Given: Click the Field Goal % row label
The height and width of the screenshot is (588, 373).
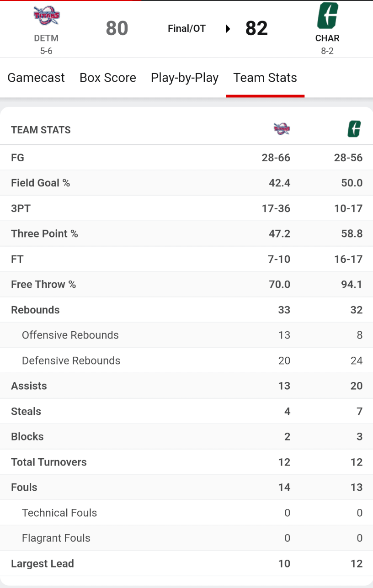Looking at the screenshot, I should pyautogui.click(x=40, y=183).
